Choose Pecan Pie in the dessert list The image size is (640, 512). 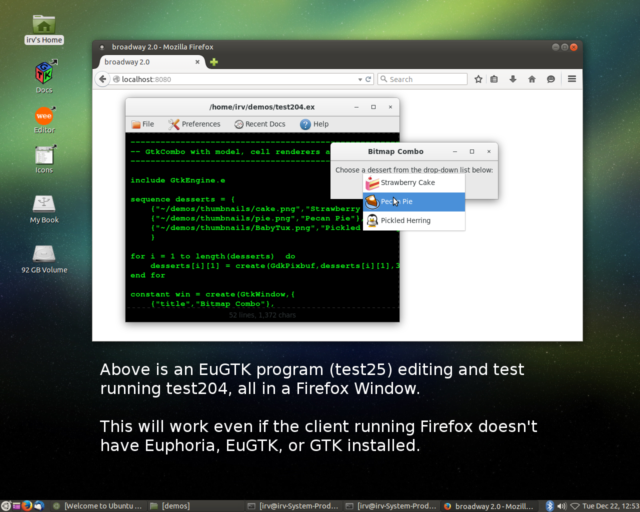(400, 202)
